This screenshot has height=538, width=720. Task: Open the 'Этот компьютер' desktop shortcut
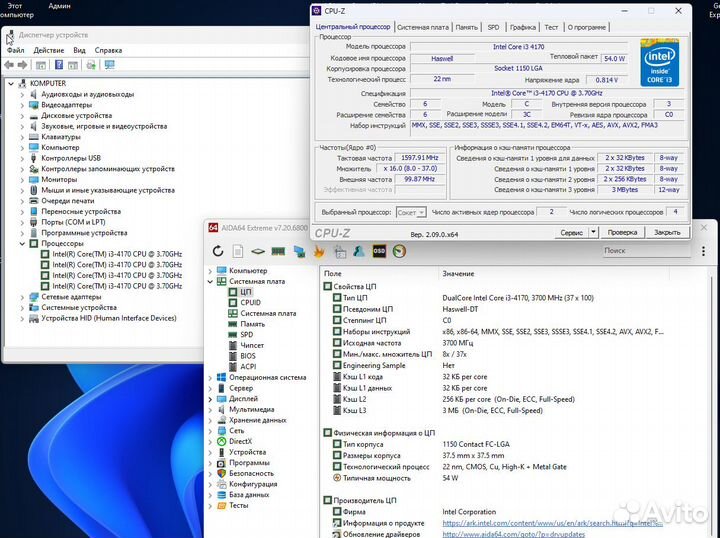(x=16, y=10)
